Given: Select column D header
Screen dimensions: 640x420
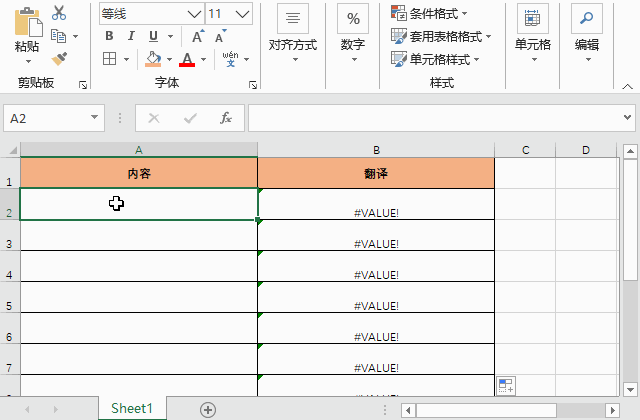Looking at the screenshot, I should 586,150.
